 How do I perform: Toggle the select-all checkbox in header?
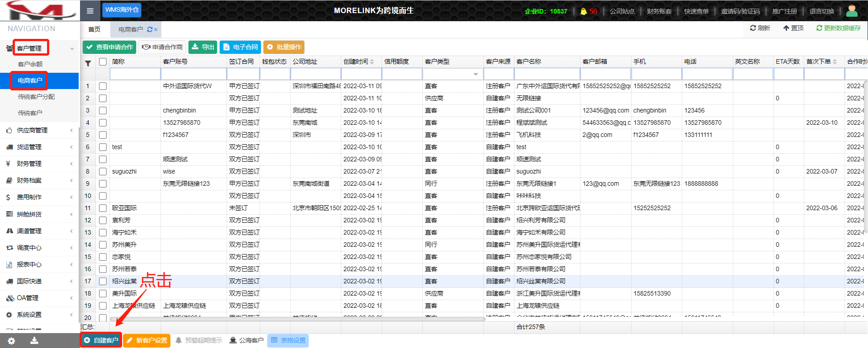tap(103, 62)
